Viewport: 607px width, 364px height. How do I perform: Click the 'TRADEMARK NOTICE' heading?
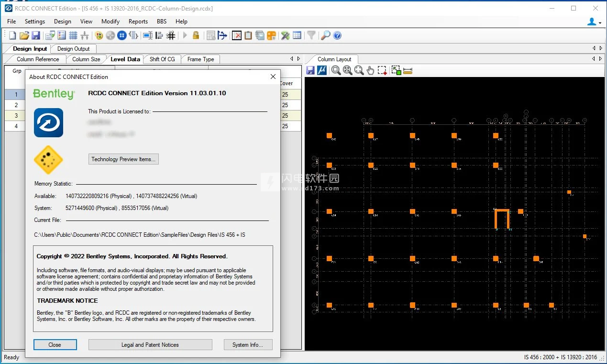(x=67, y=301)
